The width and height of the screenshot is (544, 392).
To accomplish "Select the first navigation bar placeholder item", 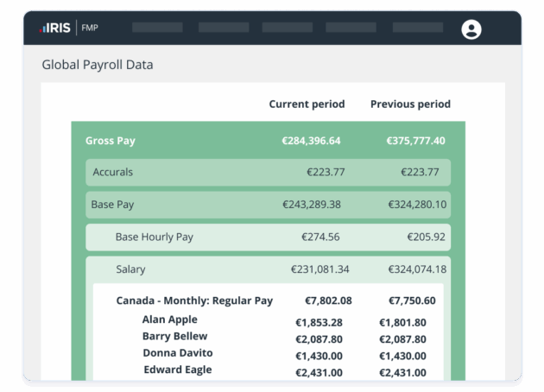I will tap(157, 28).
